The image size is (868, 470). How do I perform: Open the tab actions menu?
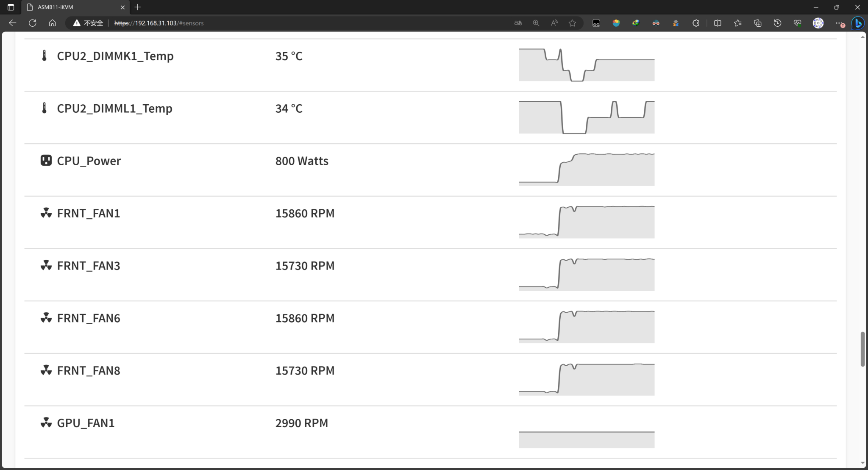coord(11,7)
